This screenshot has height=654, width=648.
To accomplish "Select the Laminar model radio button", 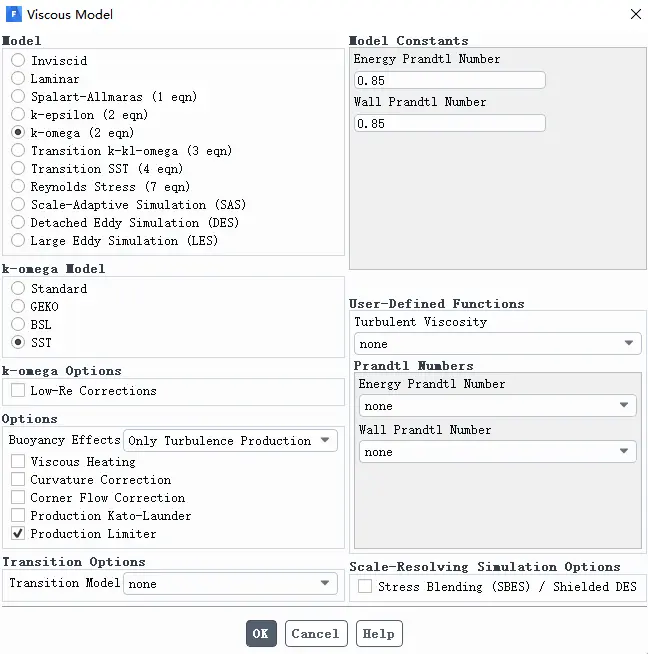I will [x=18, y=78].
